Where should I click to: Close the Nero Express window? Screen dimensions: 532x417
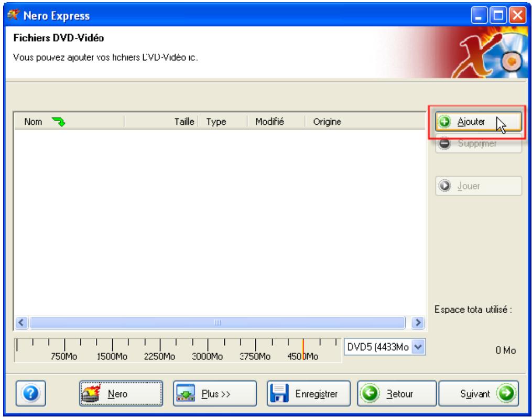[517, 16]
